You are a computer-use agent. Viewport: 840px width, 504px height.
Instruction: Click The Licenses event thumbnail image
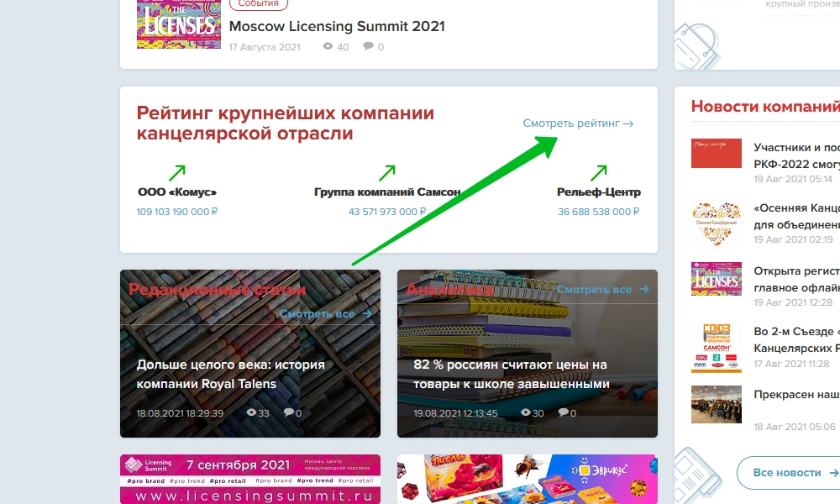pos(178,24)
